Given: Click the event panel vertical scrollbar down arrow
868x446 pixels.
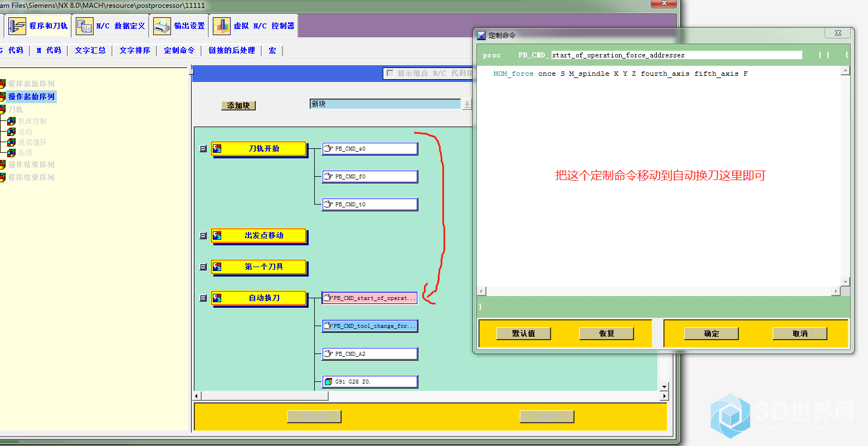Looking at the screenshot, I should pyautogui.click(x=664, y=386).
